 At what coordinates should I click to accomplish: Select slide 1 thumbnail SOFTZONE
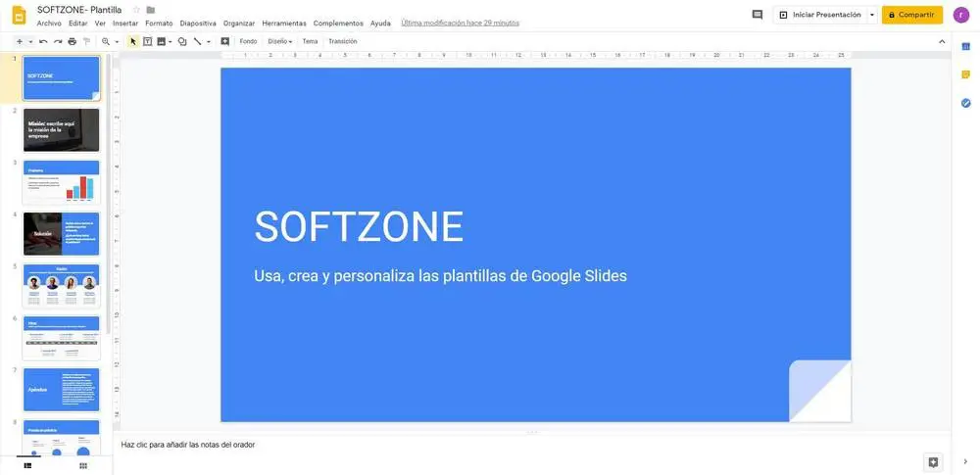point(61,78)
